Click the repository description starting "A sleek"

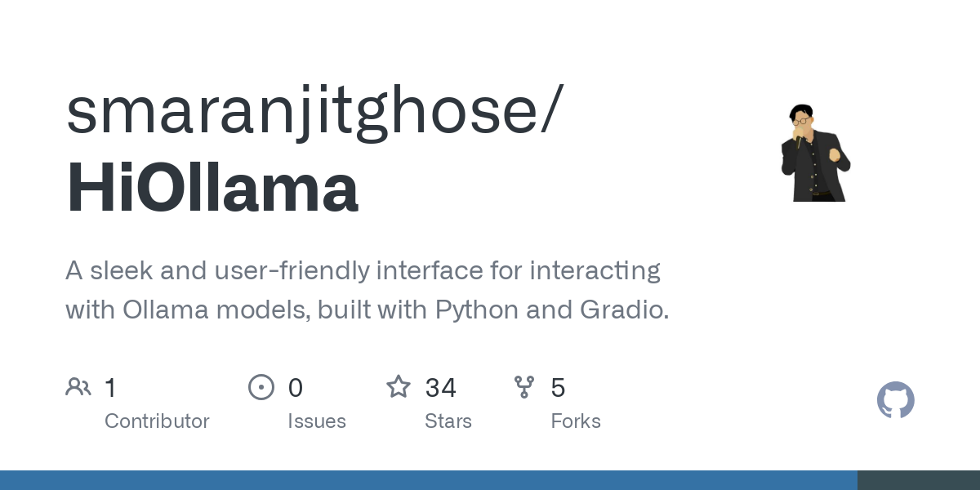363,270
